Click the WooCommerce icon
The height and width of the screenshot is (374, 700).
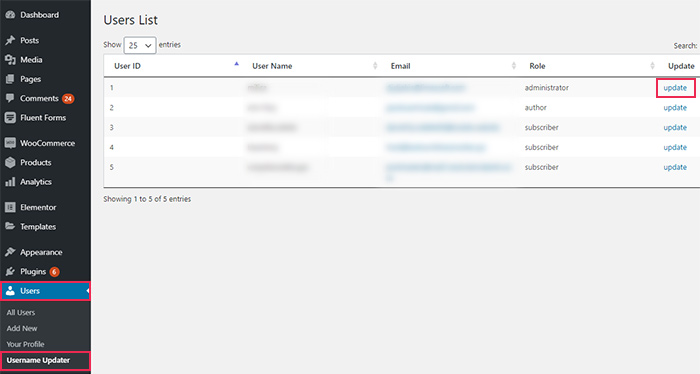coord(10,143)
